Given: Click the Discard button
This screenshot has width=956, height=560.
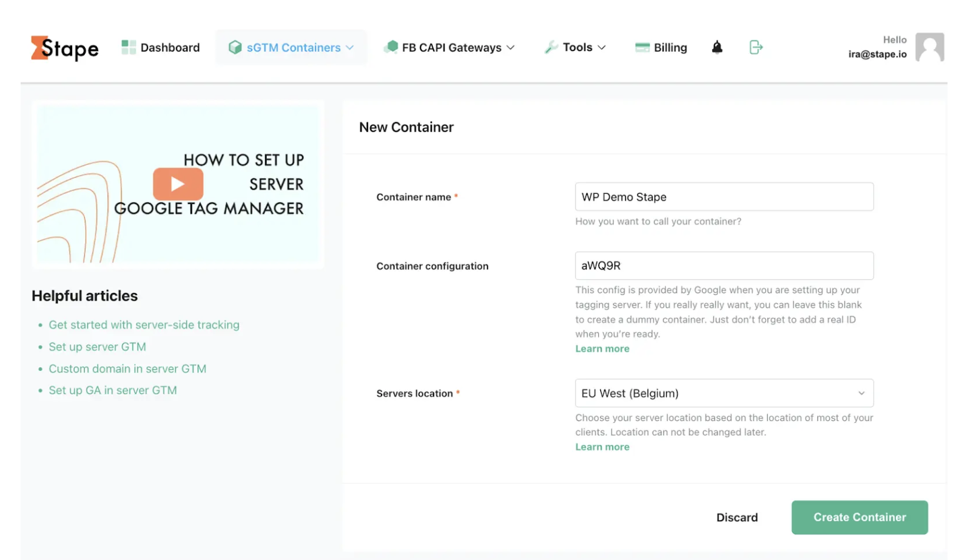Looking at the screenshot, I should pyautogui.click(x=737, y=518).
